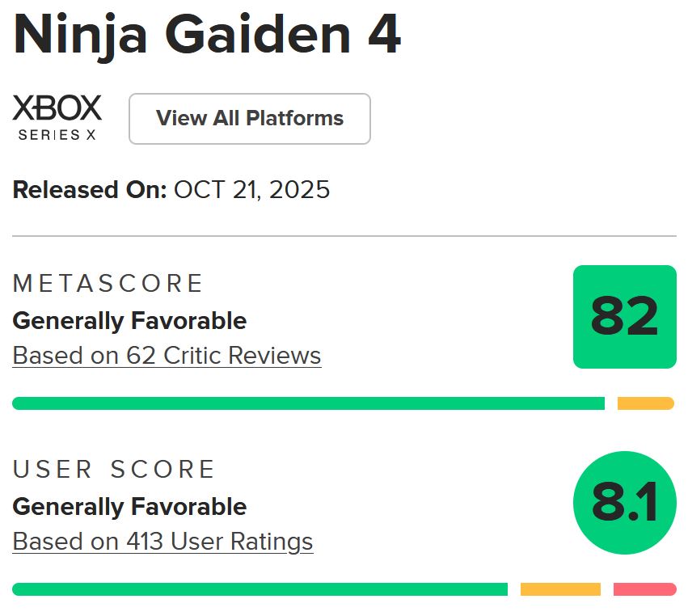Click the yellow segment of the Metascore bar
This screenshot has width=688, height=616.
pyautogui.click(x=645, y=403)
